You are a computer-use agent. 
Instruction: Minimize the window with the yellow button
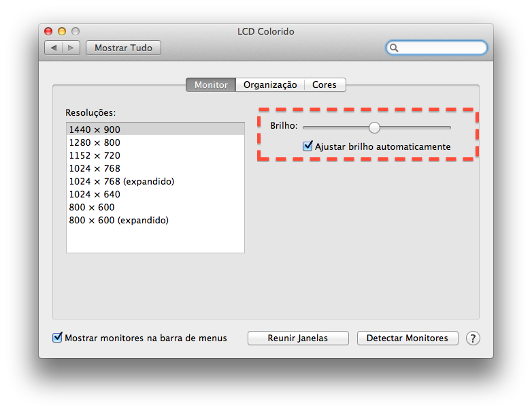(x=62, y=31)
